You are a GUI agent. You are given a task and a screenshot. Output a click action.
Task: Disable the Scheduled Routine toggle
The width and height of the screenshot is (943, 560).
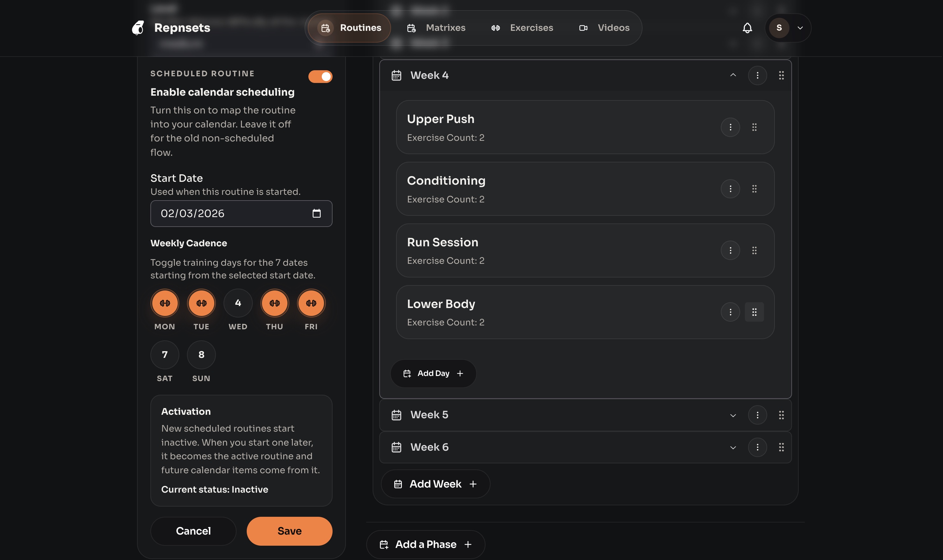320,76
